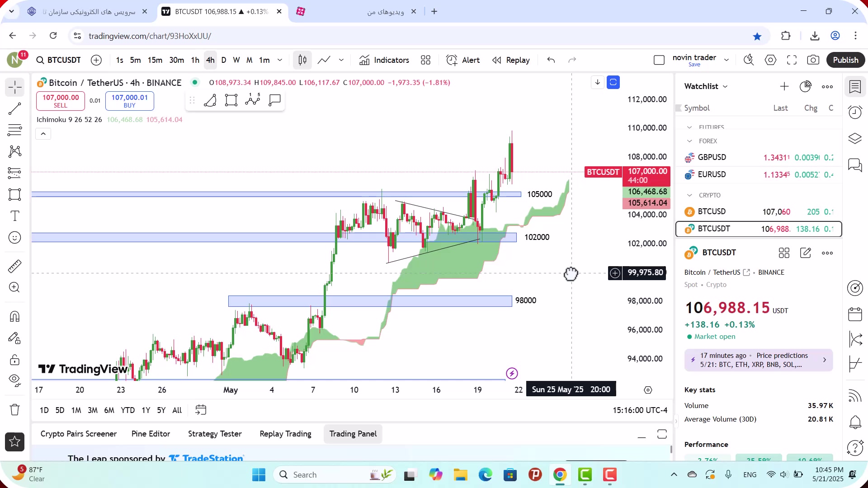Open the forecasting and measurement tools
The height and width of the screenshot is (488, 868).
15,173
